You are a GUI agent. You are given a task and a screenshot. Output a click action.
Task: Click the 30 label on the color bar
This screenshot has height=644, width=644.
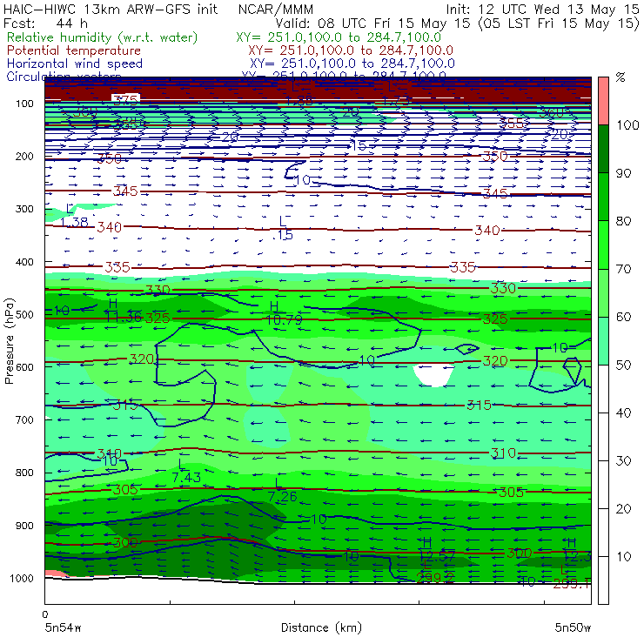pyautogui.click(x=623, y=461)
